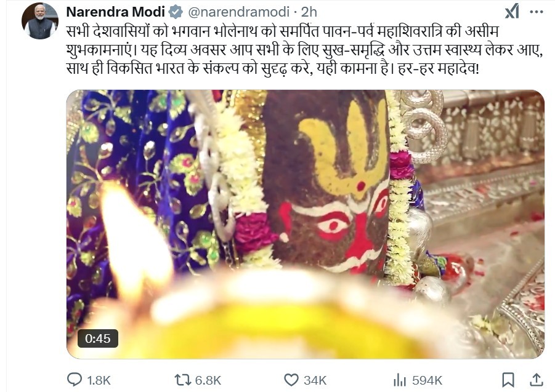Click the 1.8K replies count
This screenshot has width=555, height=392.
pos(99,380)
